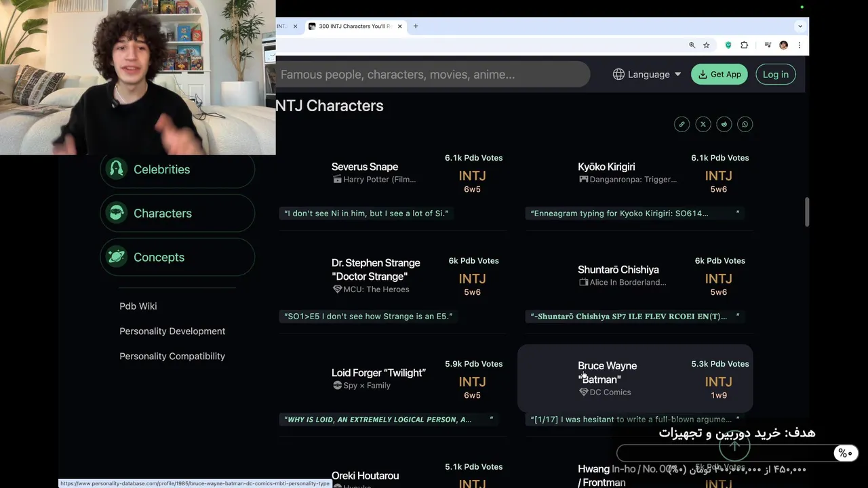The height and width of the screenshot is (488, 868).
Task: Copy page link via chain icon
Action: [682, 124]
